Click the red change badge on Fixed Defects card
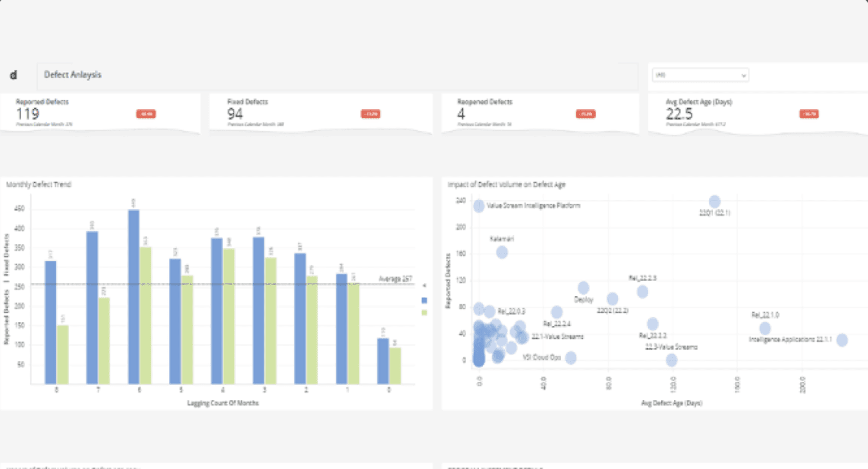The height and width of the screenshot is (469, 868). pyautogui.click(x=371, y=114)
